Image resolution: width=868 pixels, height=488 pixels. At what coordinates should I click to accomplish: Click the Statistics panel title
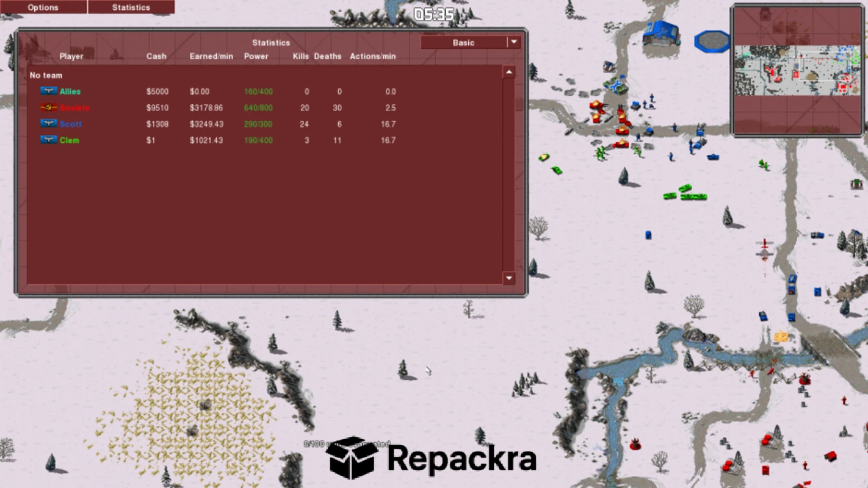click(271, 43)
